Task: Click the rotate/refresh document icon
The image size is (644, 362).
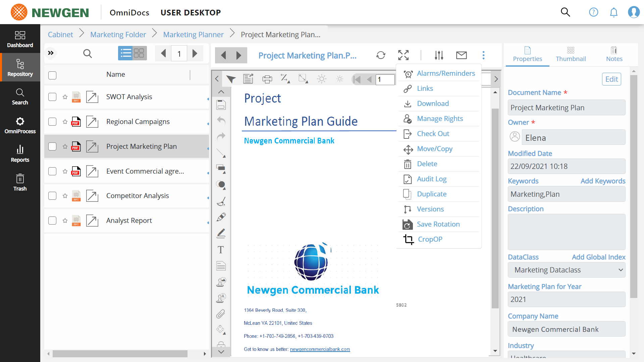Action: pyautogui.click(x=381, y=55)
